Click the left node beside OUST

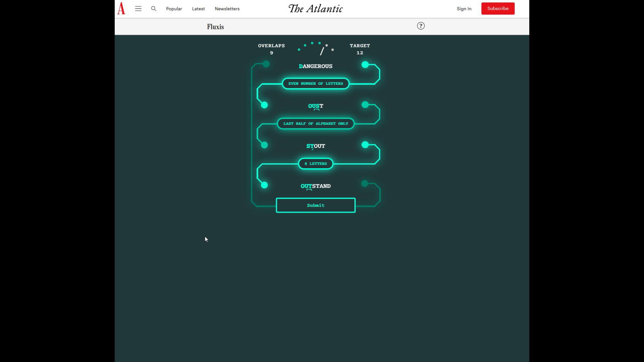point(264,105)
